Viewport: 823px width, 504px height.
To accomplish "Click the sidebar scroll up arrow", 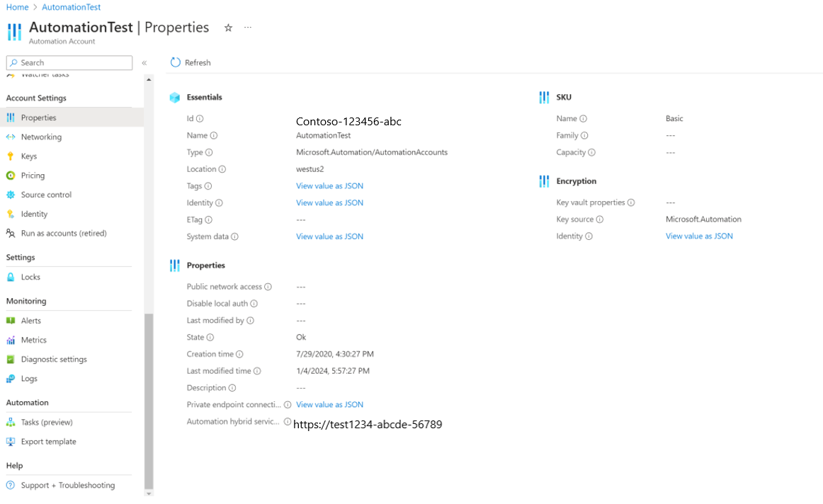I will point(149,80).
